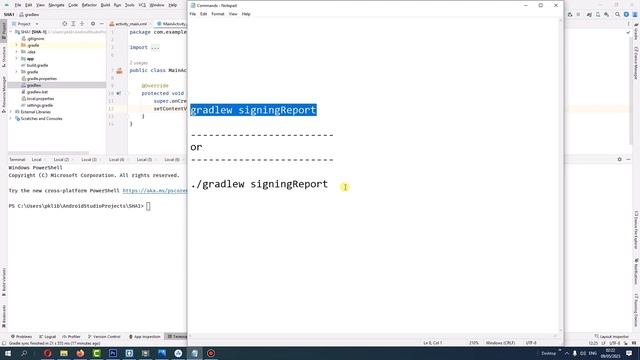Click the Notepad taskbar icon

point(195,353)
